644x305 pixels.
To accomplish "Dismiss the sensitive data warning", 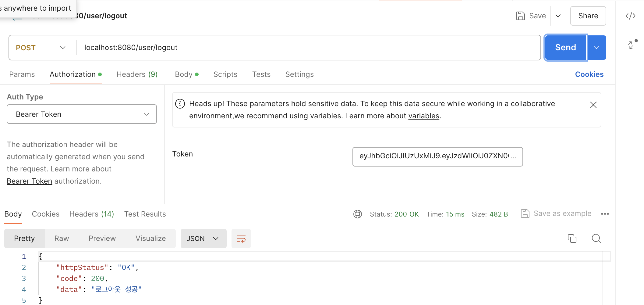I will 593,105.
